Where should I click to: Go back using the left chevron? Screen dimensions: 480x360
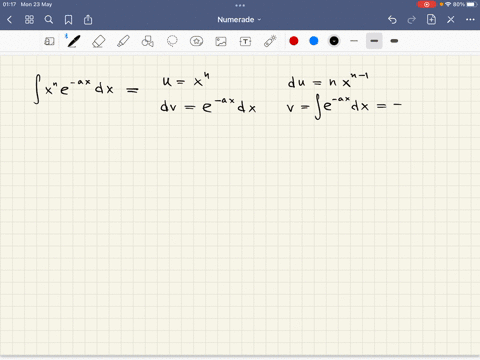pos(9,20)
